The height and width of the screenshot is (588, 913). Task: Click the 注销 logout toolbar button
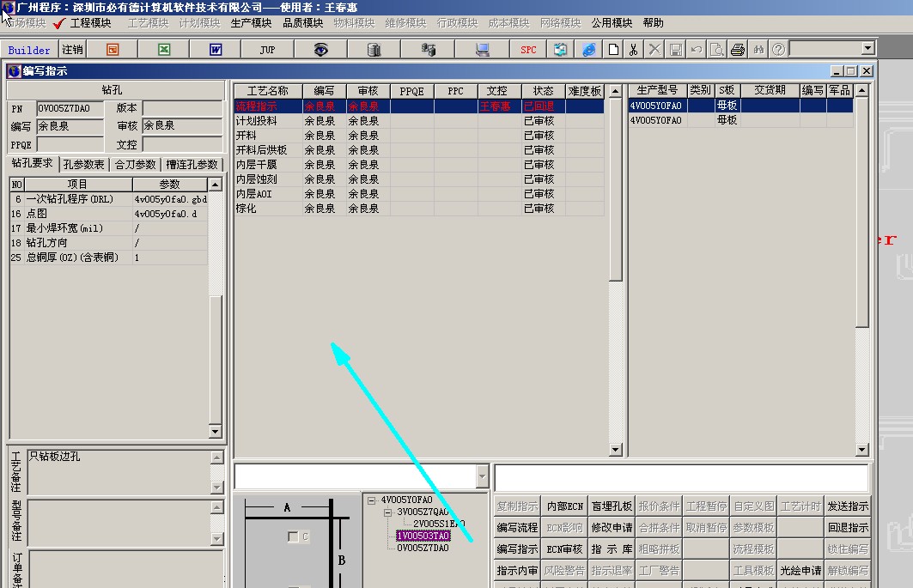(73, 50)
